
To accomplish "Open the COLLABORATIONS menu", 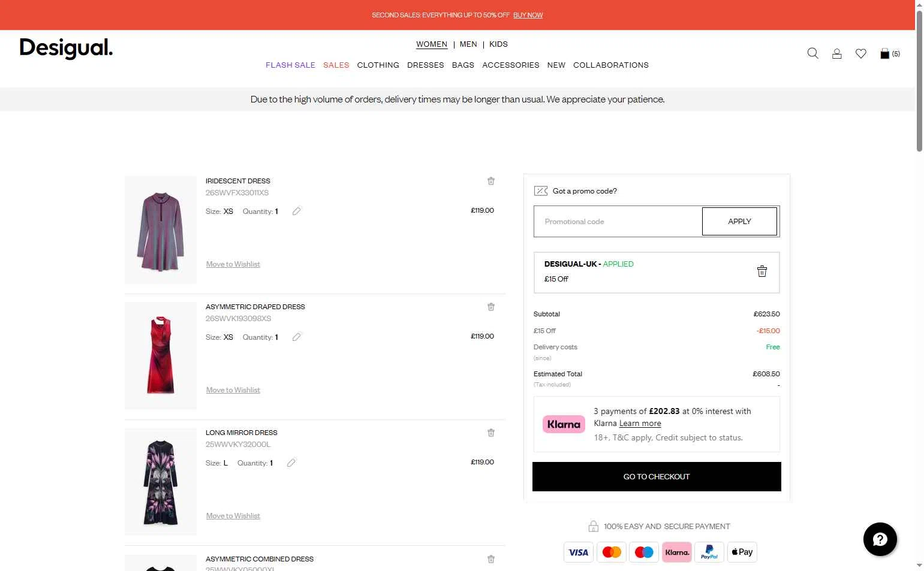I will click(610, 65).
